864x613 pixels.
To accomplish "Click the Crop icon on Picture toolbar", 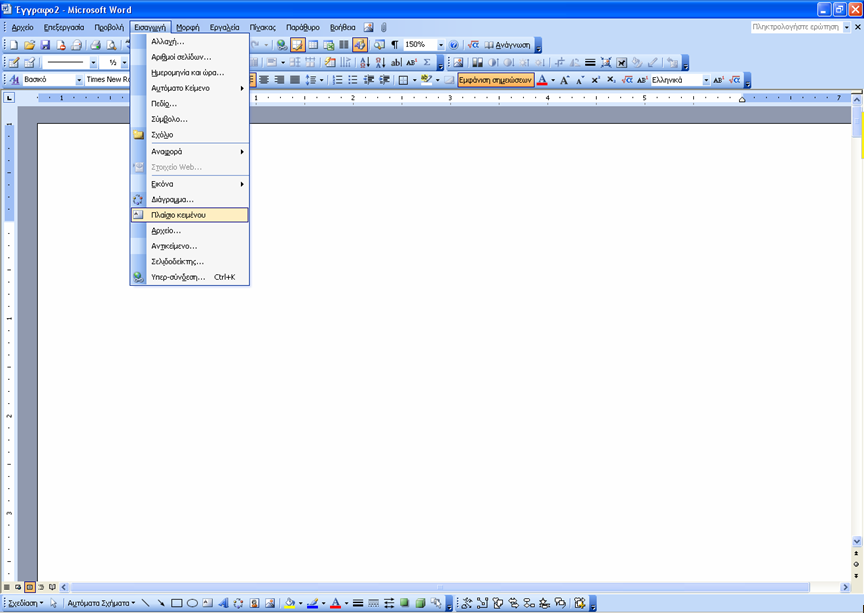I will [x=559, y=63].
